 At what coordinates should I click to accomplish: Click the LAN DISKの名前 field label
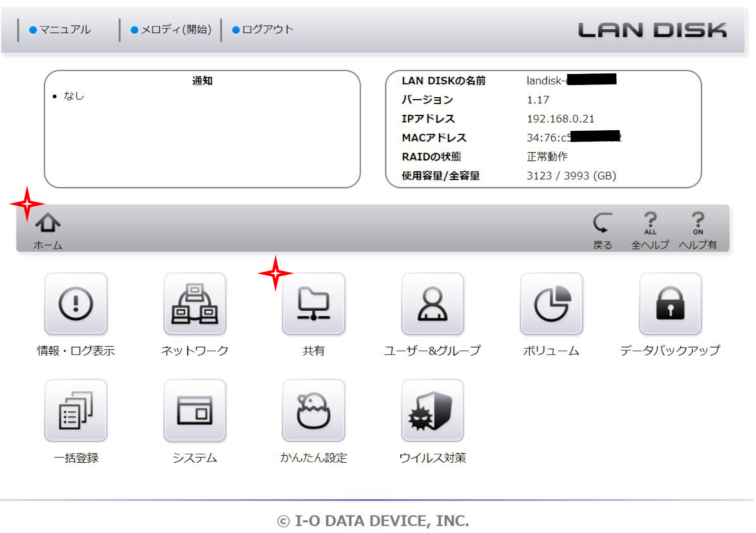click(444, 81)
